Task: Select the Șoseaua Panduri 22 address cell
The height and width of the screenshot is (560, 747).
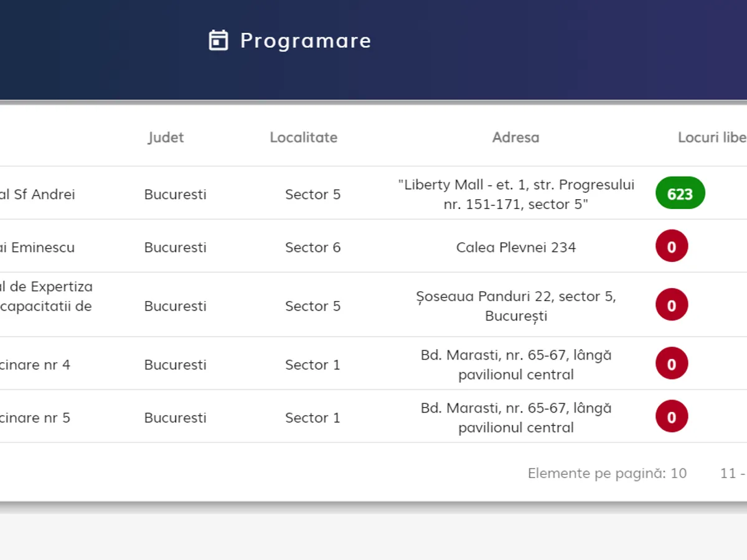Action: coord(515,306)
